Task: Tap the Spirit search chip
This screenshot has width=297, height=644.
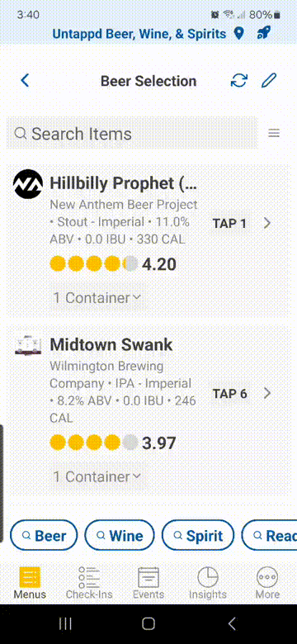Action: coord(198,535)
